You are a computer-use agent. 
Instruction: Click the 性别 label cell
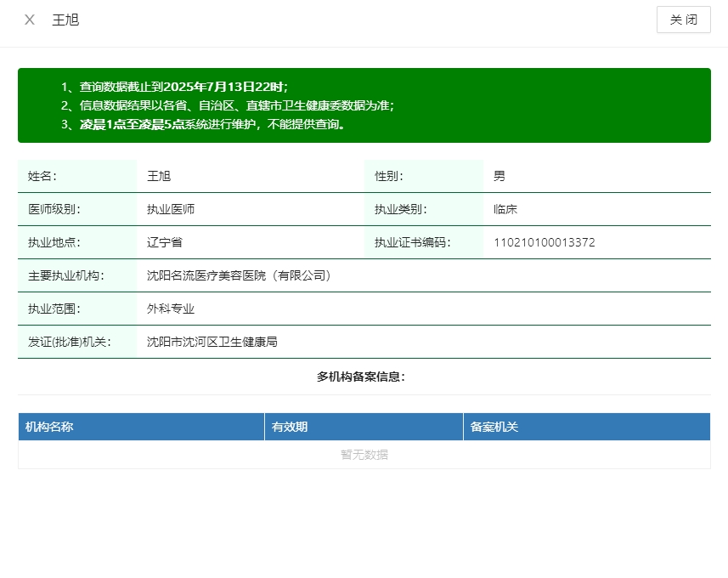coord(424,176)
